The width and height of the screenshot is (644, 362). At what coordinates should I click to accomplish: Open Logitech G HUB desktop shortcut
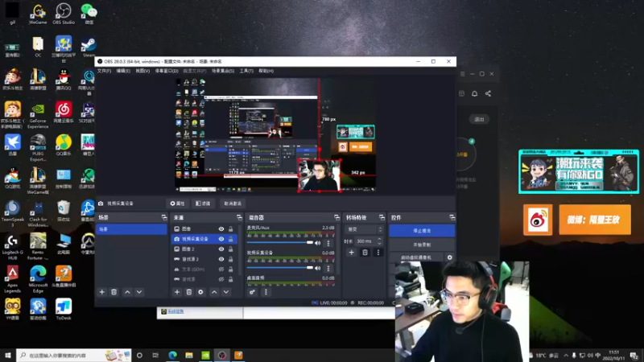[12, 246]
